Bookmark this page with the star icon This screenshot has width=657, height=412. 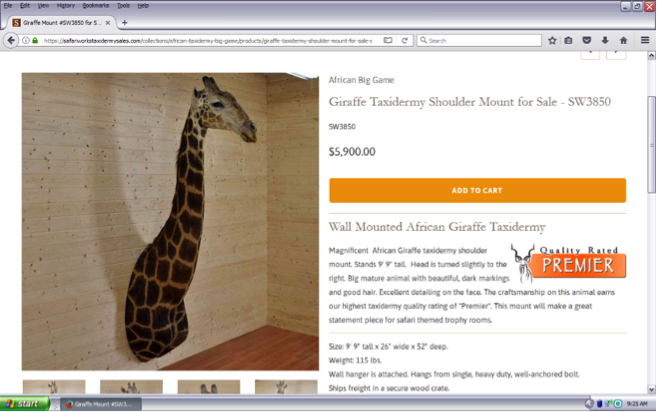pyautogui.click(x=552, y=41)
